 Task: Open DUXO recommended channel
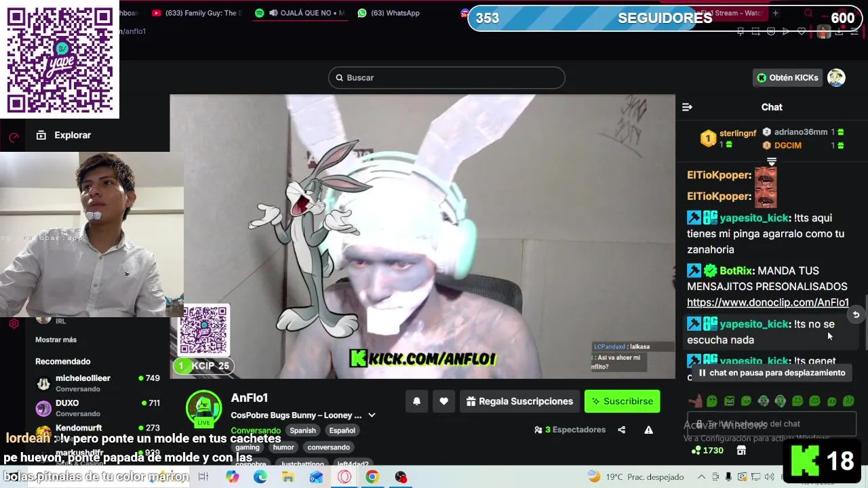click(97, 407)
